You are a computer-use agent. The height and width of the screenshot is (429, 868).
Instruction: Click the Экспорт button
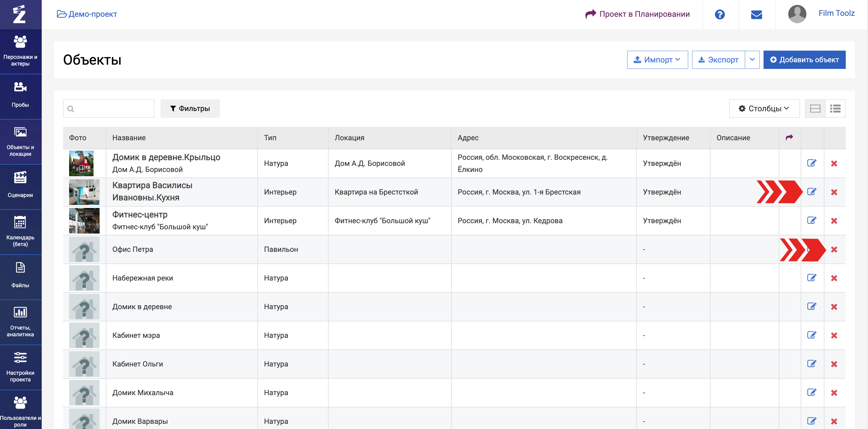(x=718, y=60)
